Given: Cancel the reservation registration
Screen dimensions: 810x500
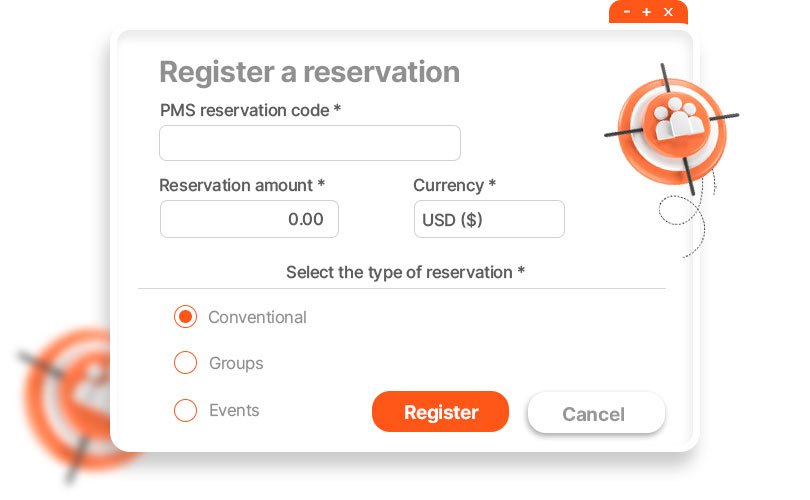Looking at the screenshot, I should [x=595, y=413].
